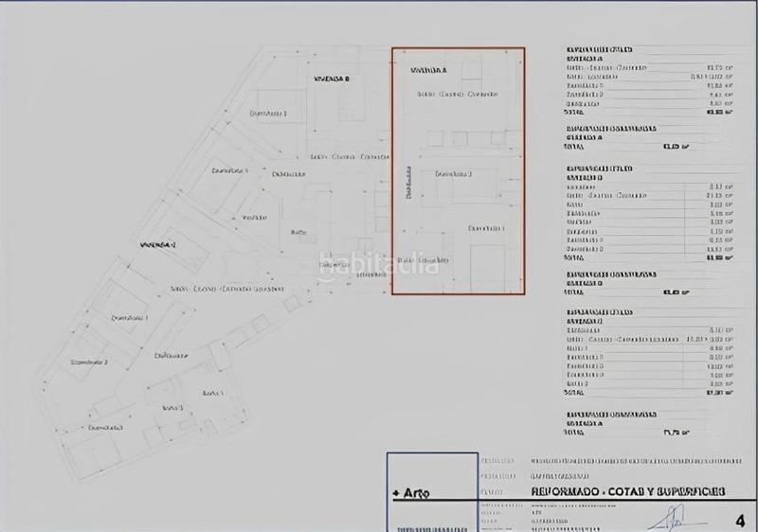
Task: Click the habitaclia watermark logo
Action: 379,264
